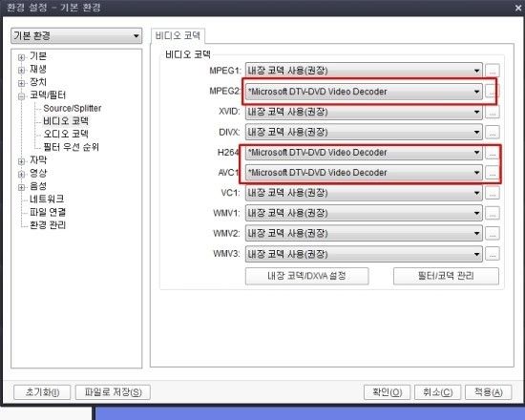Open the DIVX codec dropdown
The height and width of the screenshot is (420, 525).
click(x=364, y=133)
